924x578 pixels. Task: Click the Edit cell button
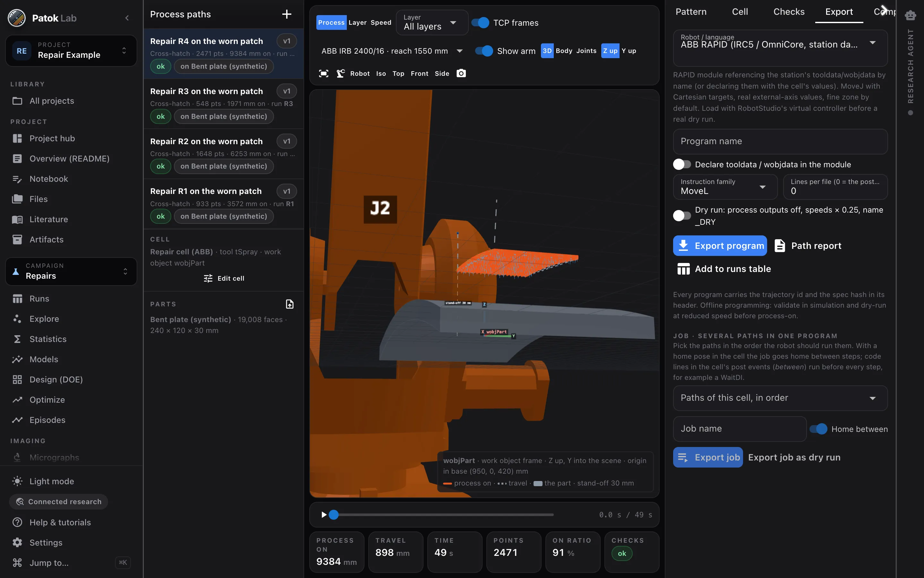tap(224, 278)
